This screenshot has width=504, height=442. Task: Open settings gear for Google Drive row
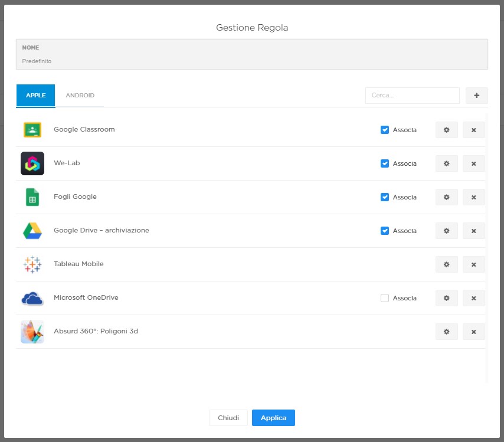tap(447, 231)
